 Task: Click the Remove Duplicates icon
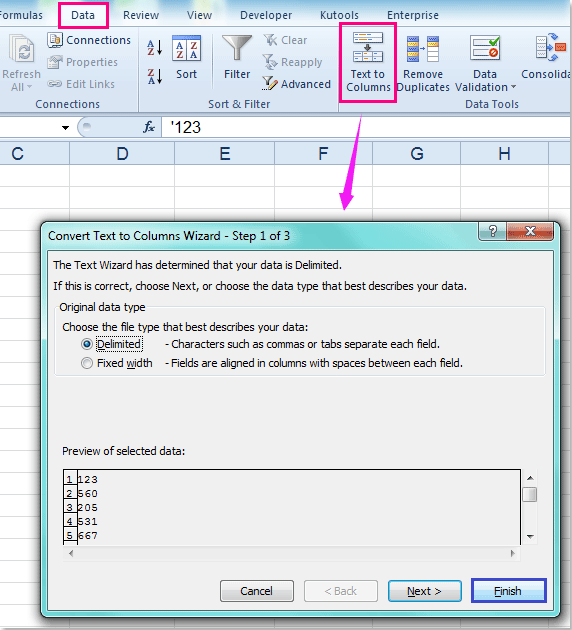423,49
